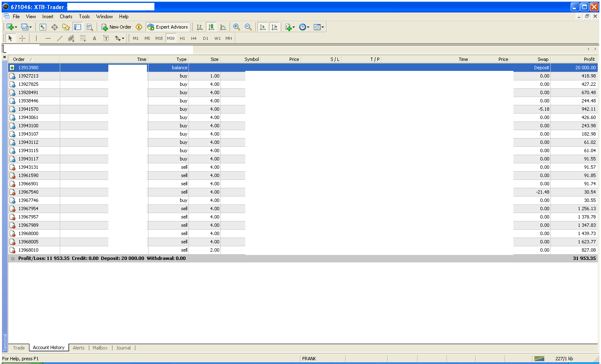Click the New Order button
Viewport: 601px width, 364px height.
point(116,27)
